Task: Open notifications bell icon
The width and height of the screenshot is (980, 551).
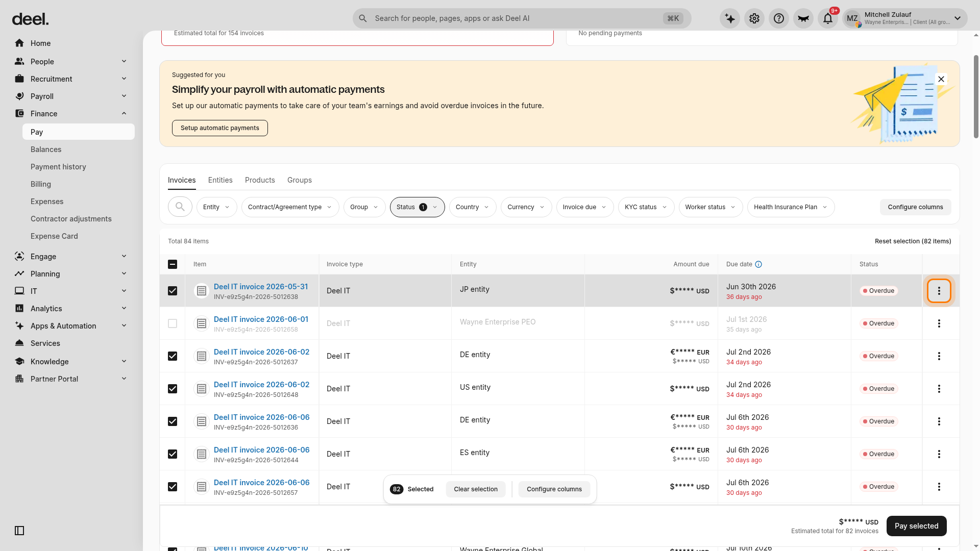Action: pos(828,18)
